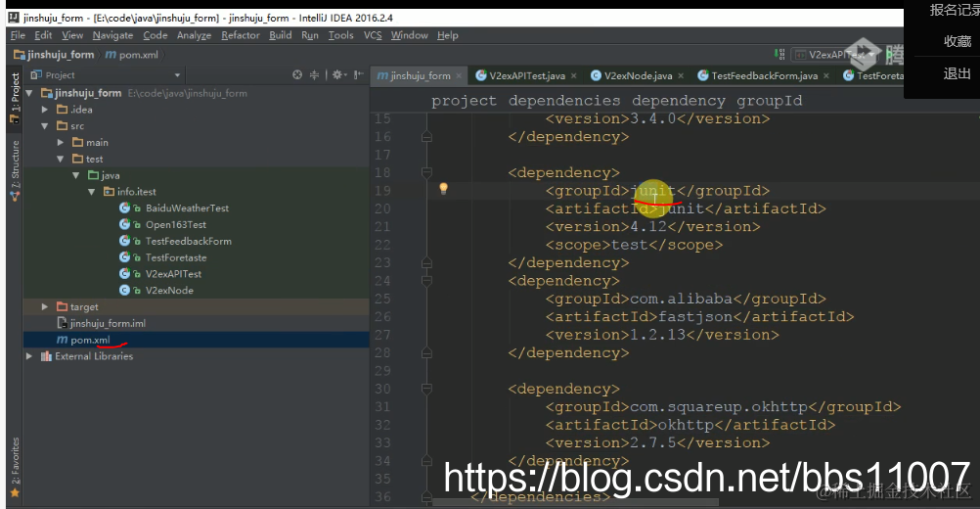Viewport: 980px width, 509px height.
Task: Click jinshuju_form folder icon in breadcrumb bar
Action: point(20,55)
